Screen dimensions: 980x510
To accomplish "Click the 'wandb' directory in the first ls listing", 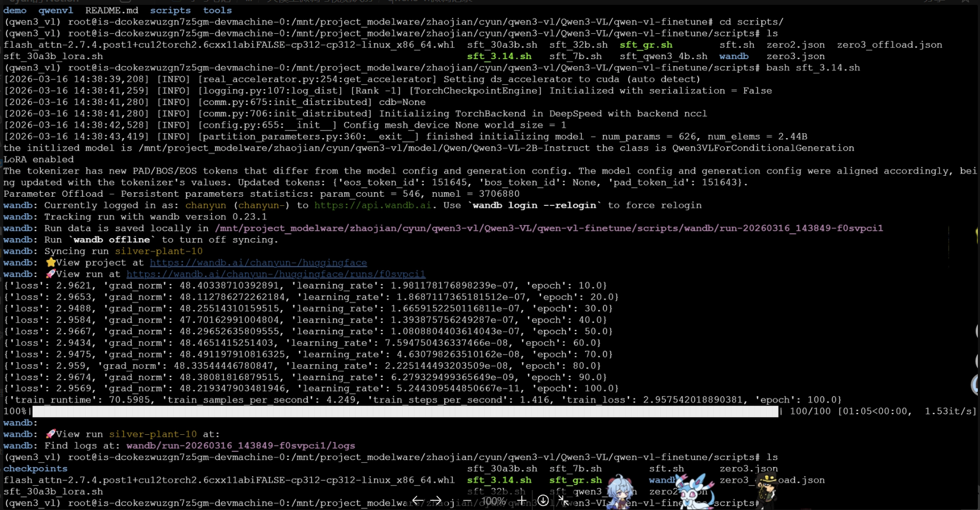I will click(x=734, y=56).
